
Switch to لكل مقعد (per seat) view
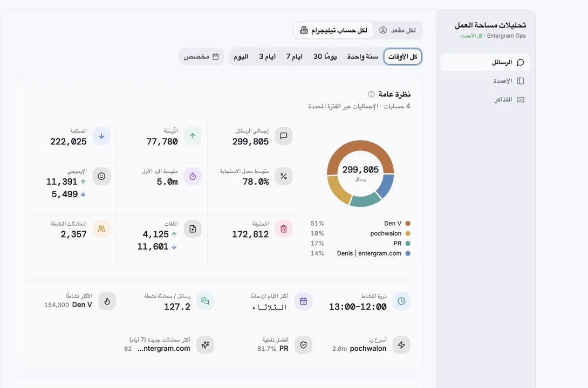tap(398, 30)
